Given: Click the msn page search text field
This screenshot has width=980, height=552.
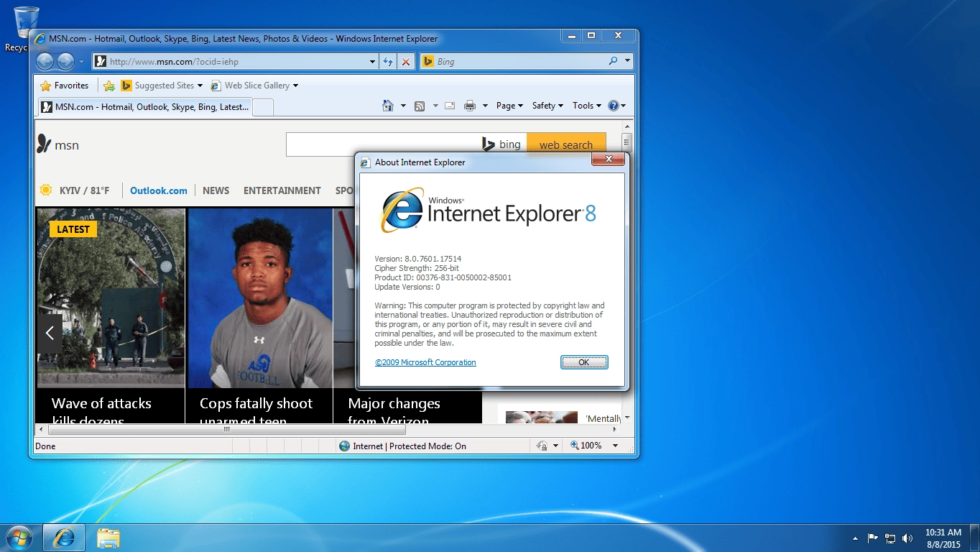Looking at the screenshot, I should pyautogui.click(x=383, y=144).
